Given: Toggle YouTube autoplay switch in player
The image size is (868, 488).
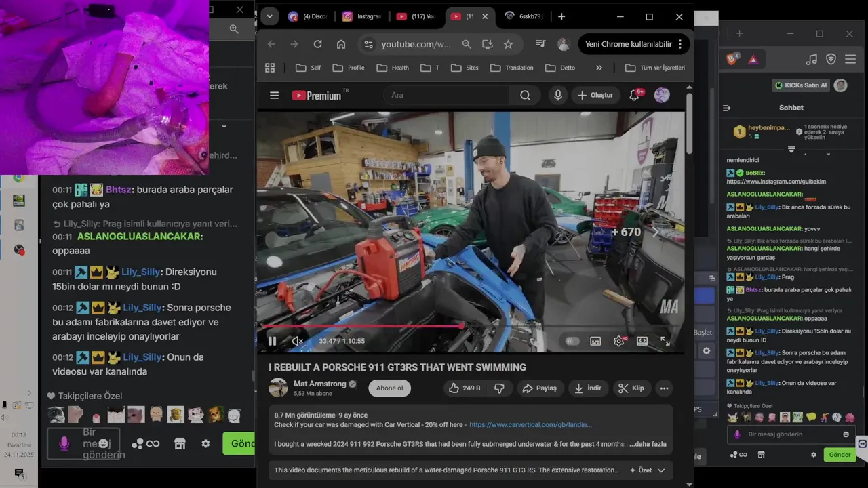Looking at the screenshot, I should pyautogui.click(x=572, y=341).
